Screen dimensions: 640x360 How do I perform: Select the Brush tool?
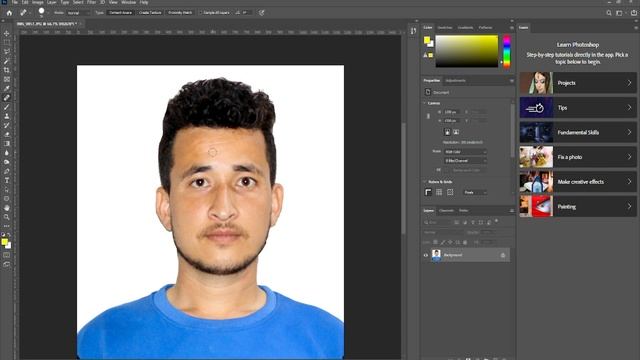click(7, 107)
